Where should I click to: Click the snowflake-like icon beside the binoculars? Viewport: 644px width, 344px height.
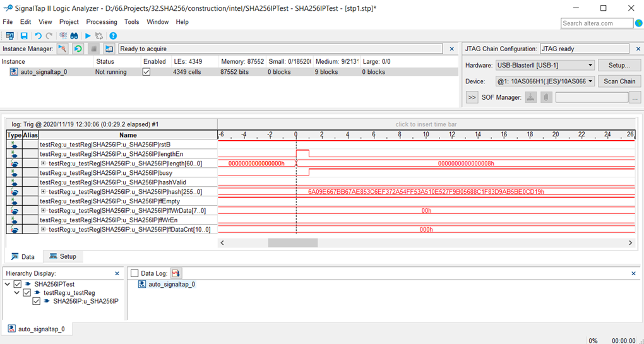click(x=63, y=36)
